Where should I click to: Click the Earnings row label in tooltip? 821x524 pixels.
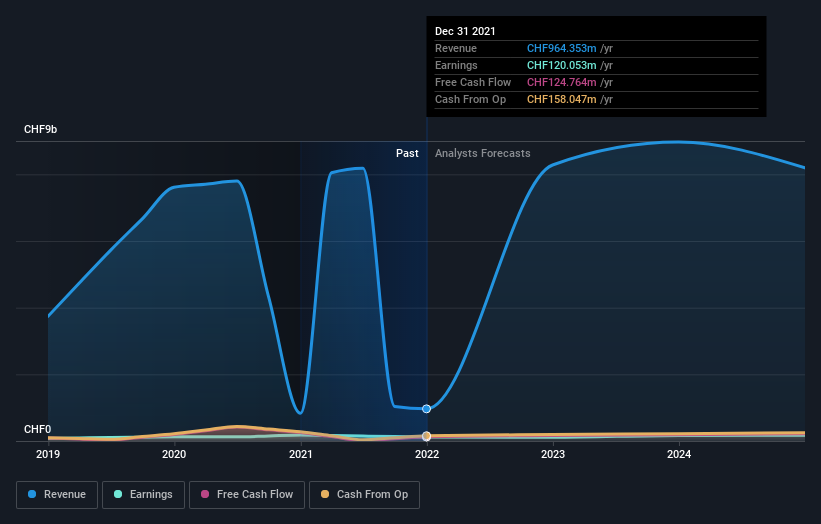(456, 65)
